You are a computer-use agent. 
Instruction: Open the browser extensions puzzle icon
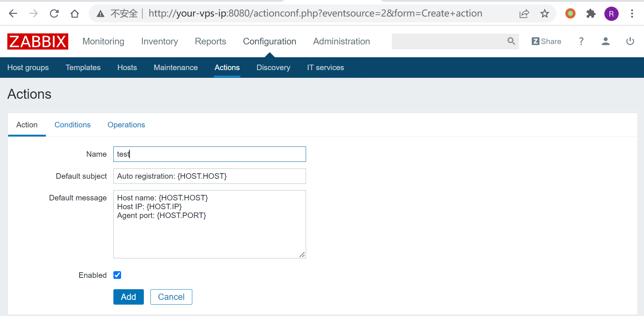coord(590,14)
